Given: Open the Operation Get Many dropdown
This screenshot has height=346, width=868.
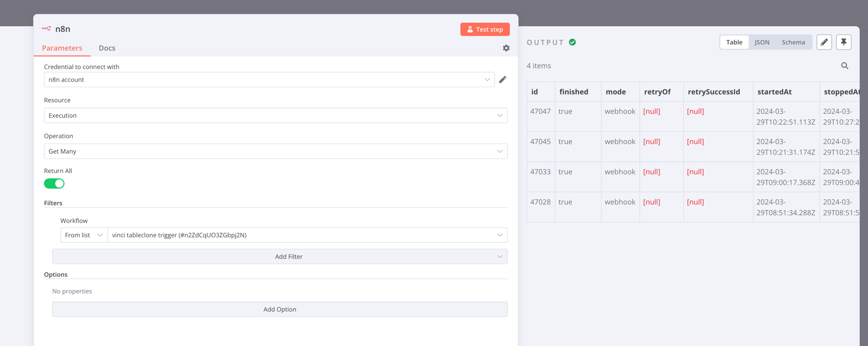Looking at the screenshot, I should click(x=276, y=151).
